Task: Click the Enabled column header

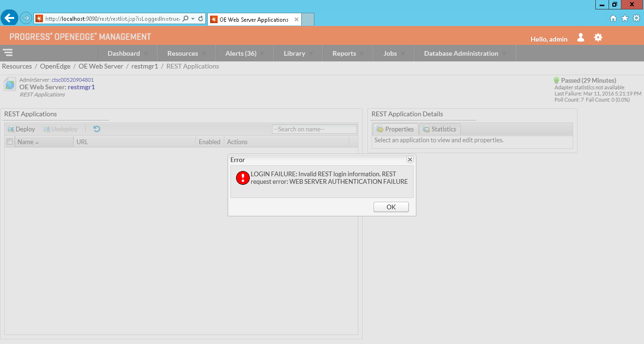Action: tap(210, 142)
